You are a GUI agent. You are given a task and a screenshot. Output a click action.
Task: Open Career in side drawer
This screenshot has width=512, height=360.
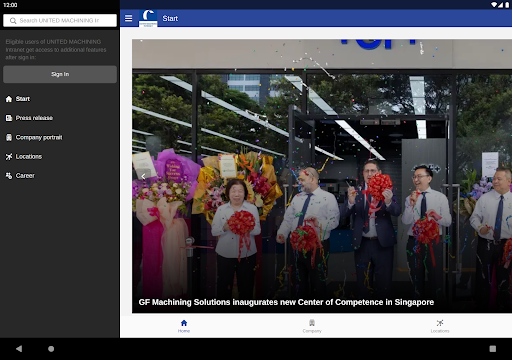point(60,176)
